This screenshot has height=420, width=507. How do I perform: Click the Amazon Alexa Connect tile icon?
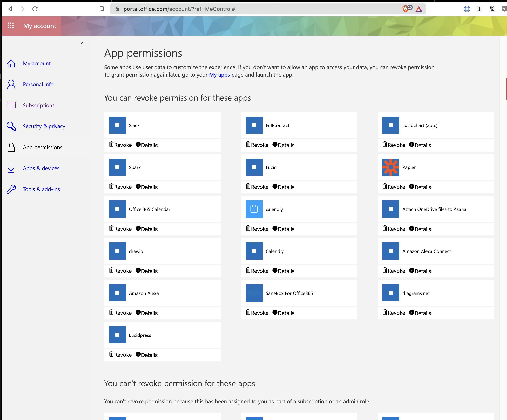point(391,251)
